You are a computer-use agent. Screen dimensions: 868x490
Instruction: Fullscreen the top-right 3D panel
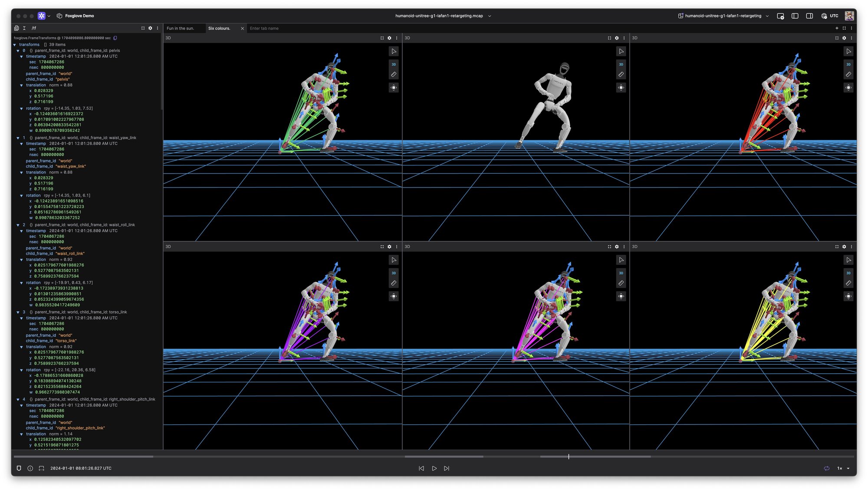tap(837, 38)
